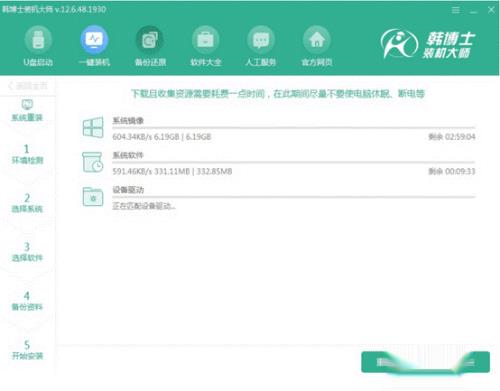Click the 系统软件 download progress bar
Image resolution: width=500 pixels, height=391 pixels.
[x=294, y=162]
